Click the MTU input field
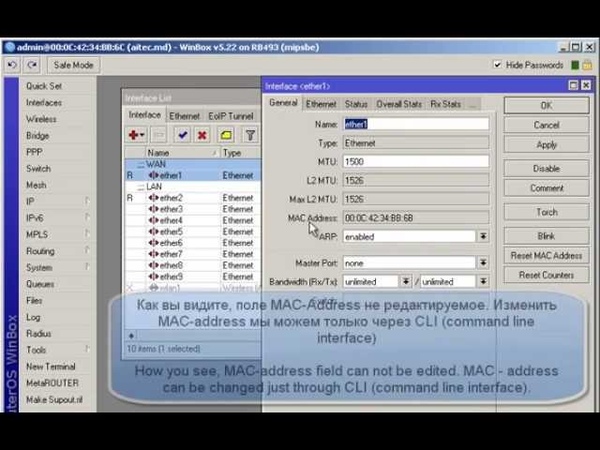 pyautogui.click(x=415, y=161)
